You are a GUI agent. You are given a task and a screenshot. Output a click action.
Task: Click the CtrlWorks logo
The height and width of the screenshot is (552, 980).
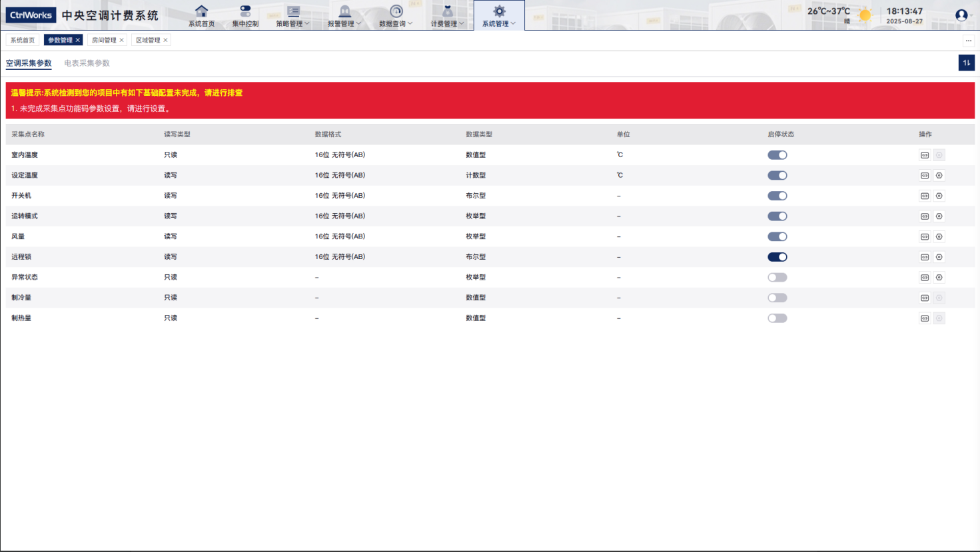[31, 15]
